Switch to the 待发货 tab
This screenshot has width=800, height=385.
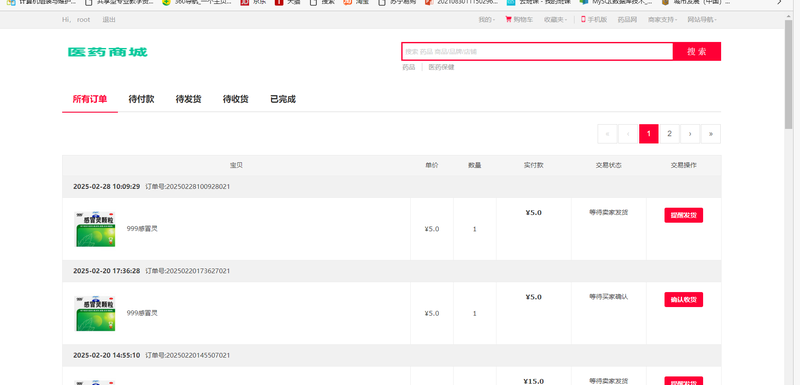click(x=188, y=99)
